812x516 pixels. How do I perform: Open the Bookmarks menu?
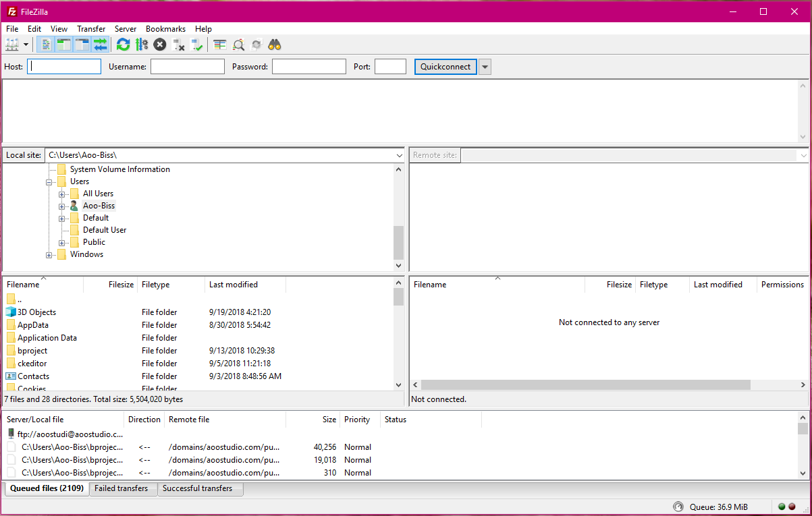(165, 29)
